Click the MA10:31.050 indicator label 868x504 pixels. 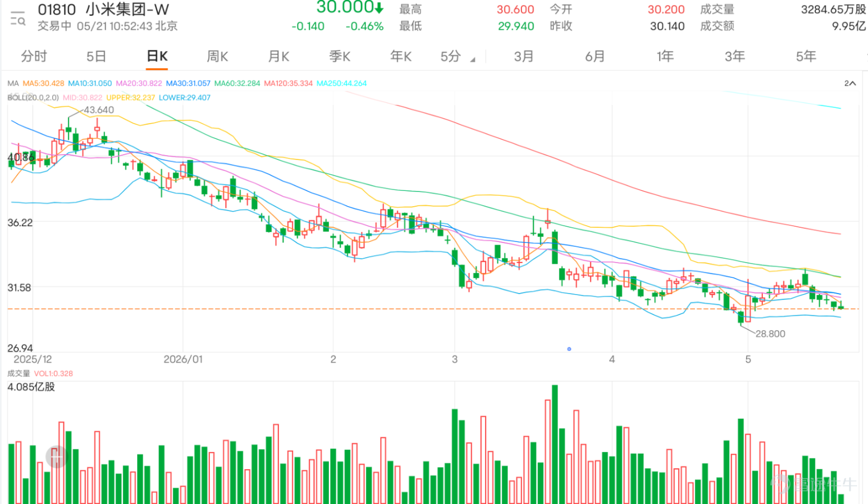pos(90,84)
